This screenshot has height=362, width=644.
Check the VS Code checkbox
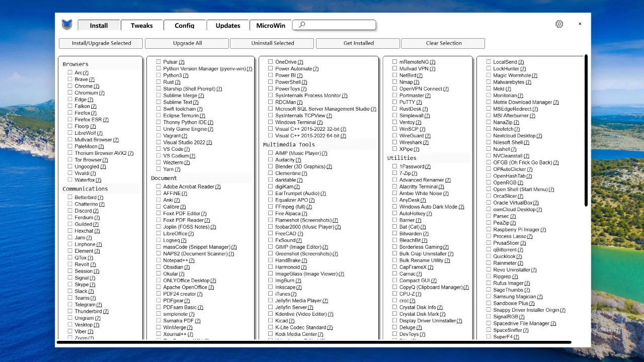(x=158, y=149)
